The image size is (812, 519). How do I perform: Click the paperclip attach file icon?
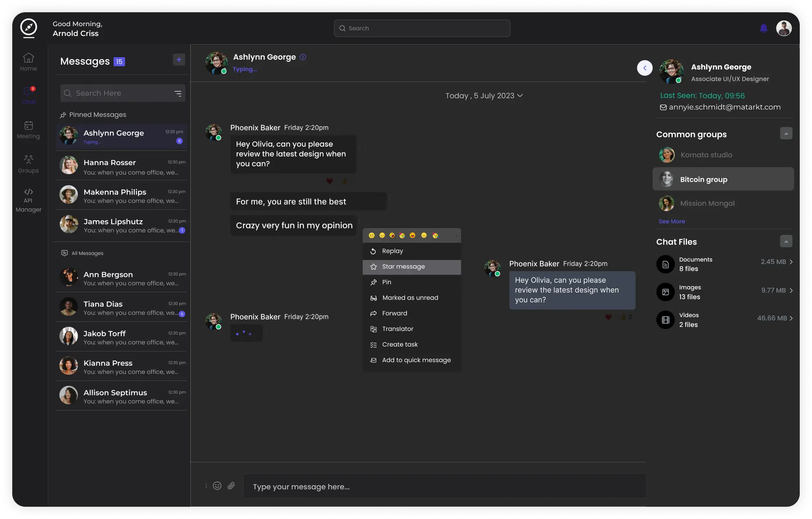pos(231,486)
